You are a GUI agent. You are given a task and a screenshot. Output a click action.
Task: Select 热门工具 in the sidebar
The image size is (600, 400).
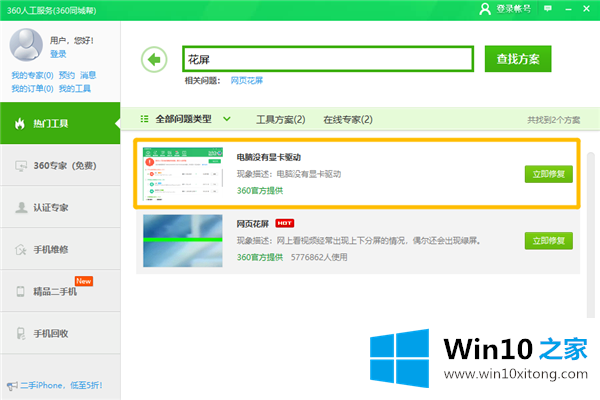(x=60, y=123)
